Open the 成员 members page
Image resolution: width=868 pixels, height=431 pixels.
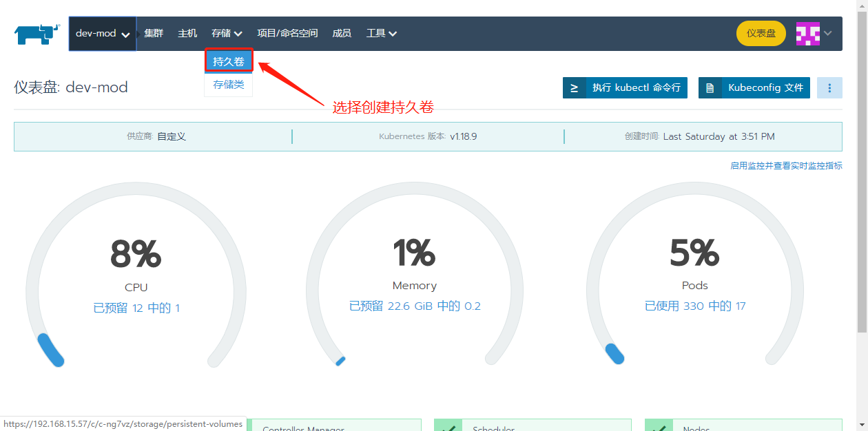342,32
